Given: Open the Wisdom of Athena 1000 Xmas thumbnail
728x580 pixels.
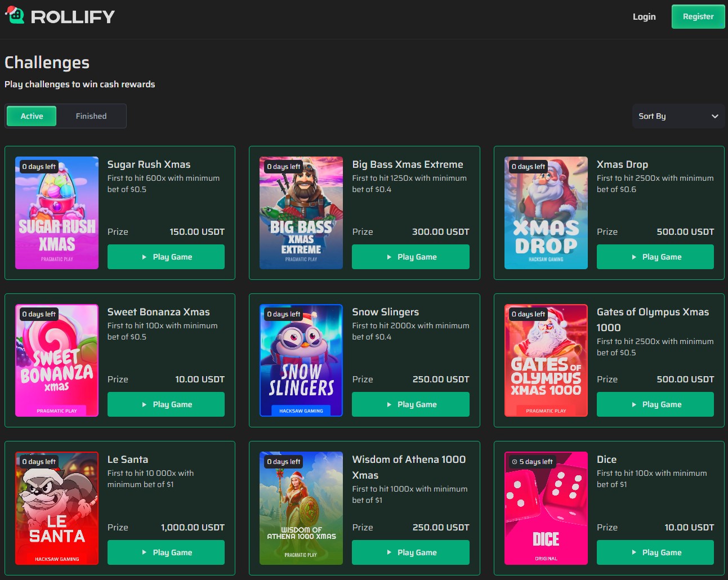Looking at the screenshot, I should point(301,508).
